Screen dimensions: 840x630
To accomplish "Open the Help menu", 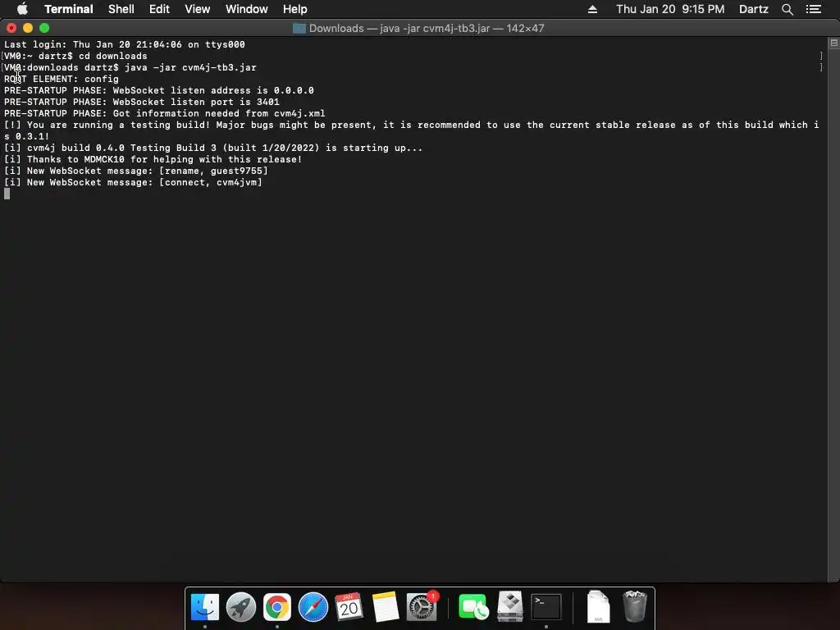I will point(294,9).
